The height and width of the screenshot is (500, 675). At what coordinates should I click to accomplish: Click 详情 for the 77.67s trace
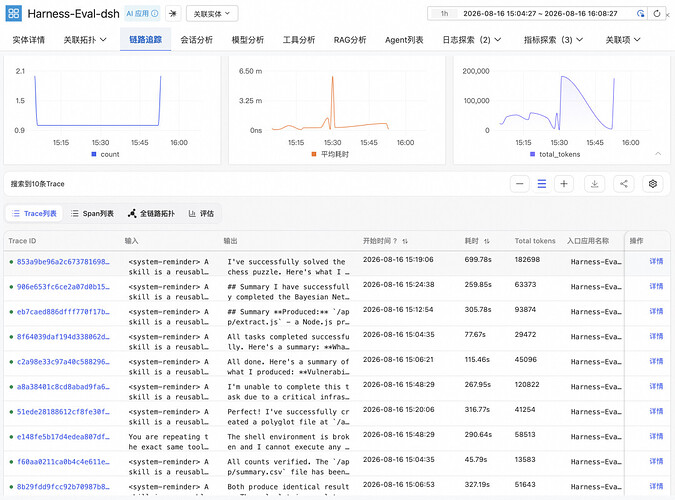click(656, 336)
